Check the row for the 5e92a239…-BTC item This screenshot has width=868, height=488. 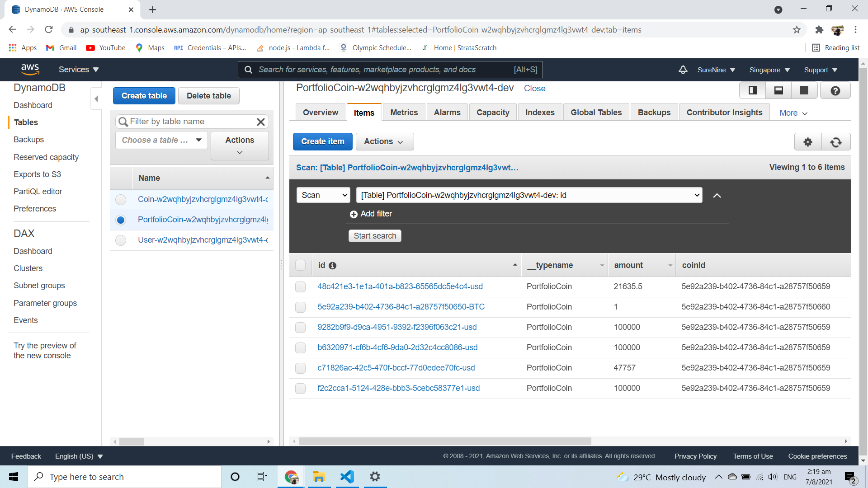[x=300, y=307]
